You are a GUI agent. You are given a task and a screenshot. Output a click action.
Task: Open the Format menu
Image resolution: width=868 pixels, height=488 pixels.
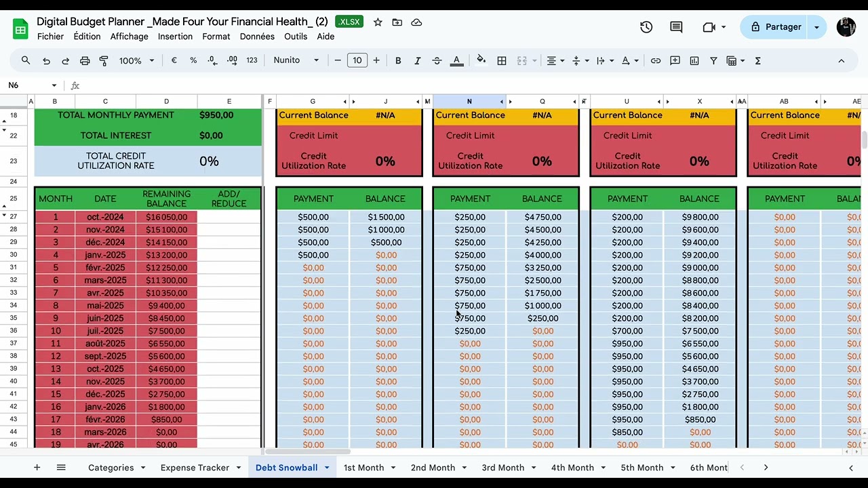pos(216,37)
